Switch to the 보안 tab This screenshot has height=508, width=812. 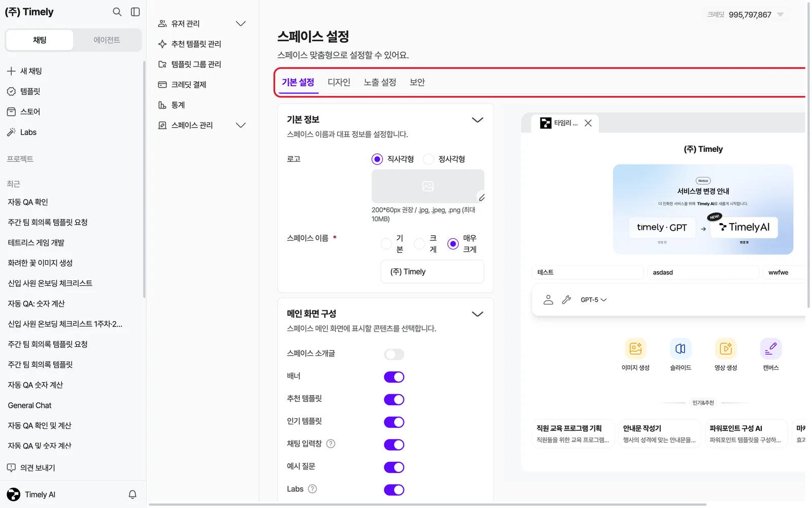(x=417, y=82)
